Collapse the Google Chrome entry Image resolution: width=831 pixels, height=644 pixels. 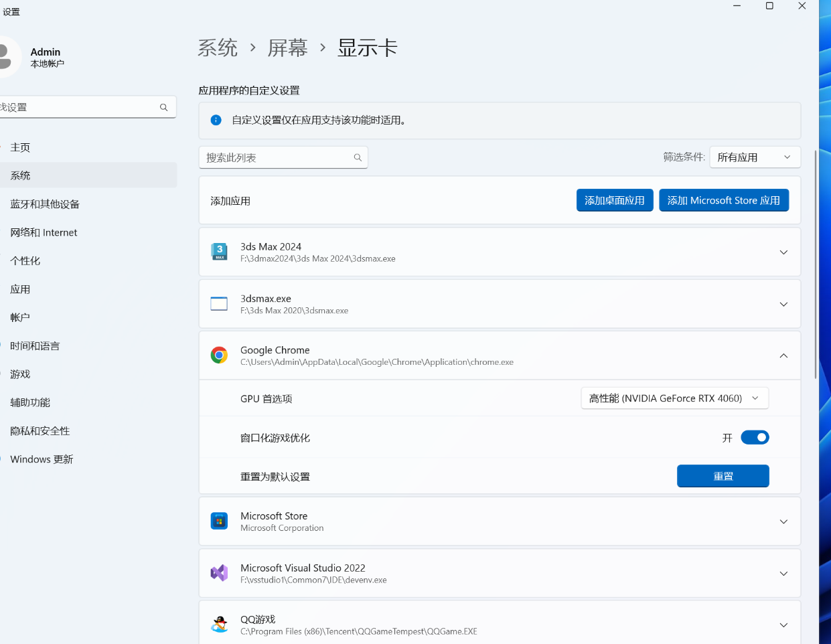click(x=783, y=355)
